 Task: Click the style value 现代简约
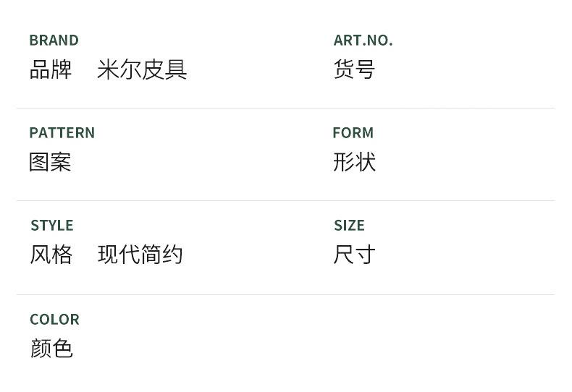140,255
